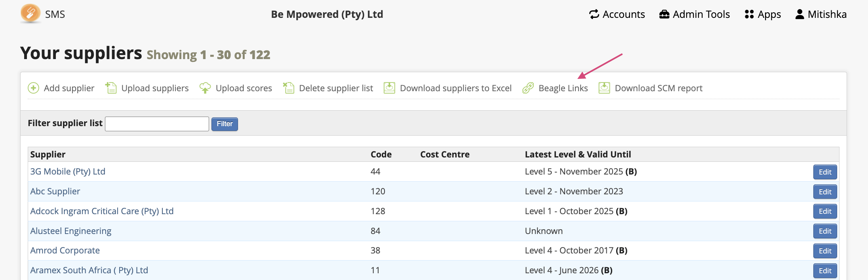Edit the Abc Supplier row
Viewport: 868px width, 280px height.
point(825,192)
